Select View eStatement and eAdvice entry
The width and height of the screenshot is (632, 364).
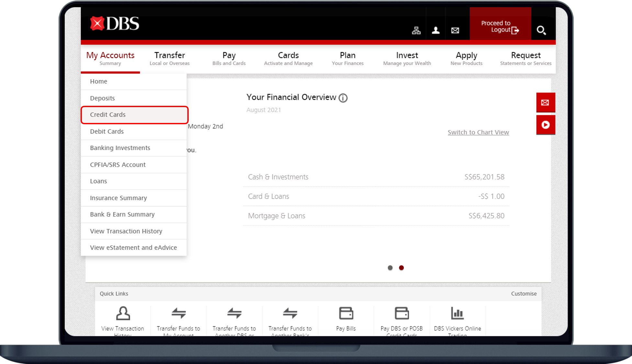coord(134,248)
